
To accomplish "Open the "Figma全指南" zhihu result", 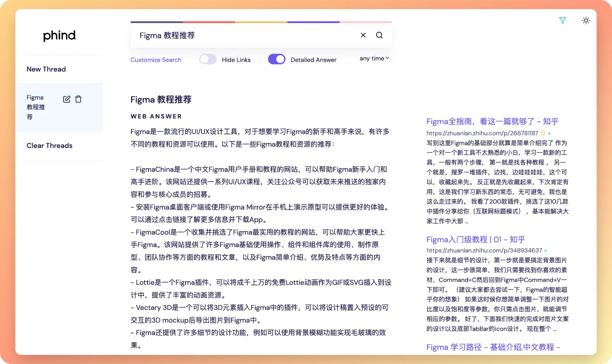I will point(492,121).
